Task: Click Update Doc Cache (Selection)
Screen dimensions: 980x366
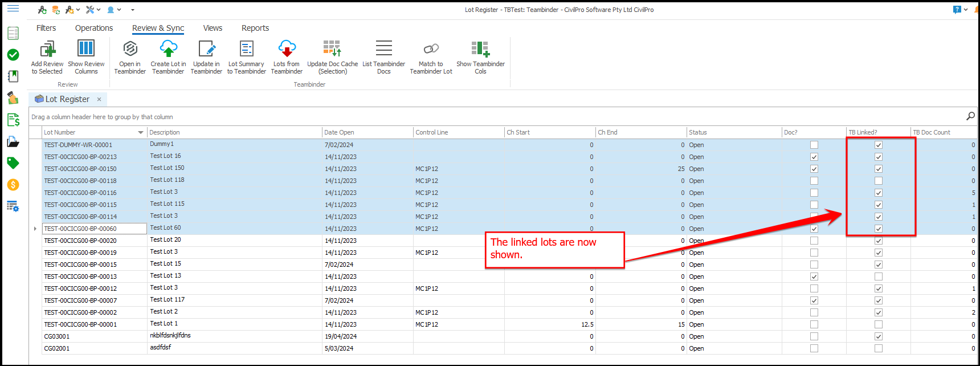Action: (333, 58)
